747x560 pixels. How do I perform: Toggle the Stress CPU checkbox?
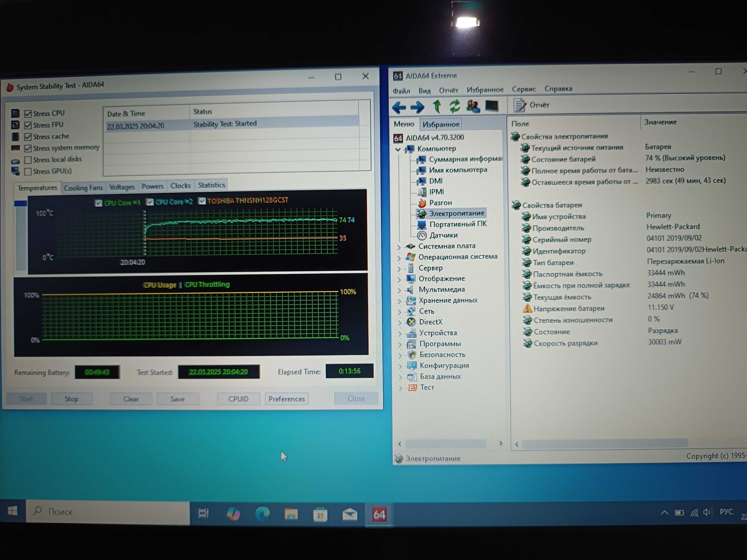click(x=28, y=114)
